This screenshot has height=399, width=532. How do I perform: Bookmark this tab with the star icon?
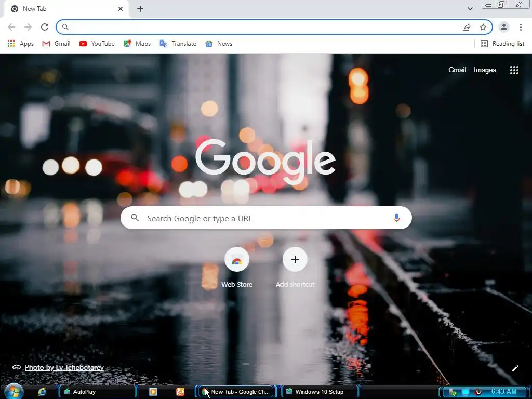pyautogui.click(x=483, y=27)
